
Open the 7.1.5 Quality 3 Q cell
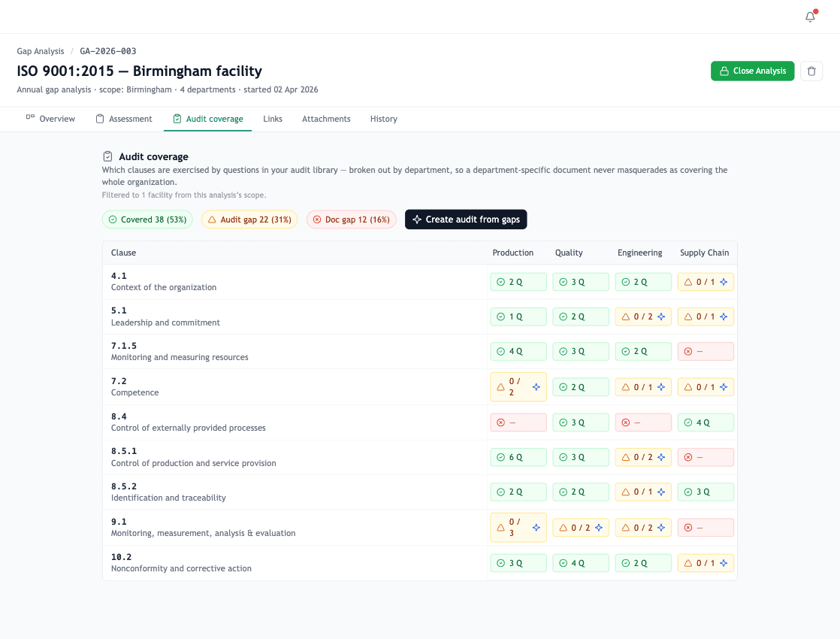point(581,352)
